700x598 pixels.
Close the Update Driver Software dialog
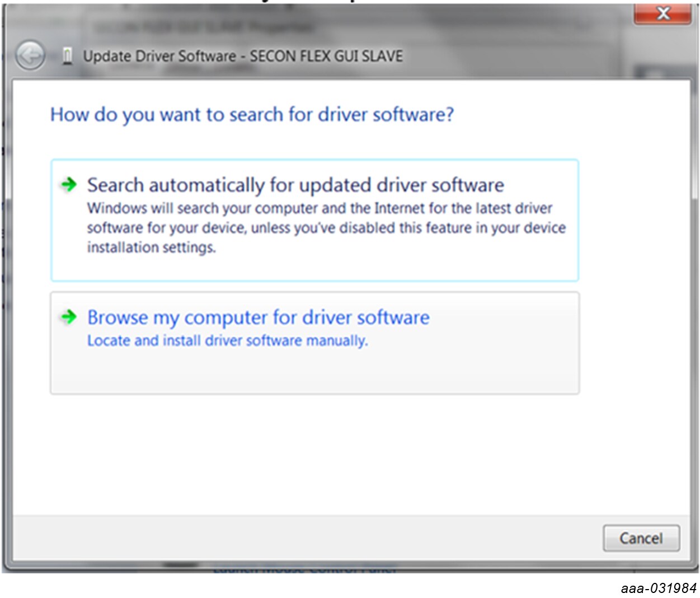point(663,13)
